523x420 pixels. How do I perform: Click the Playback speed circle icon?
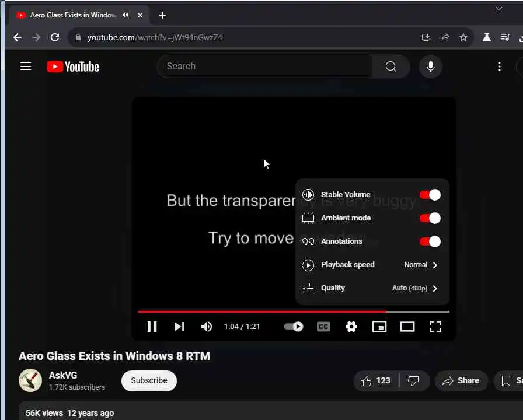[308, 265]
